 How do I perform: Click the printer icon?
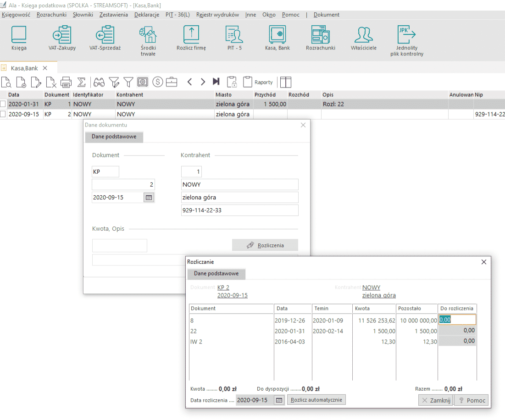click(66, 82)
